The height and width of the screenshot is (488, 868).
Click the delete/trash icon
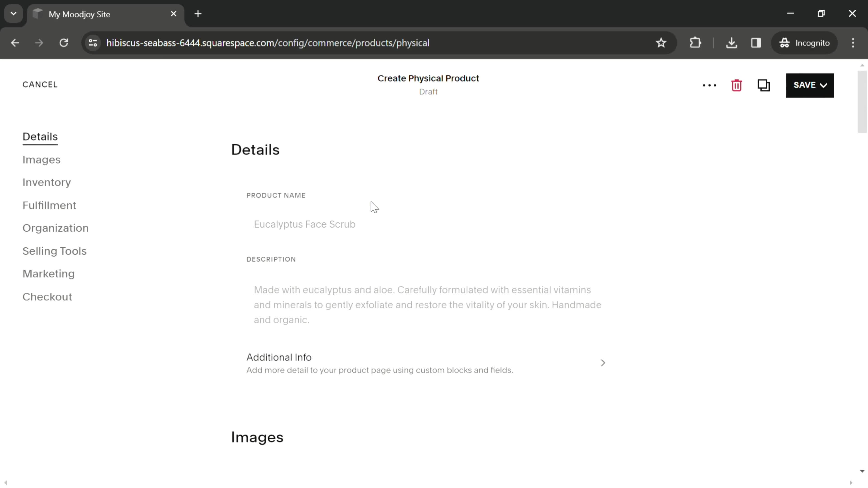[x=737, y=85]
